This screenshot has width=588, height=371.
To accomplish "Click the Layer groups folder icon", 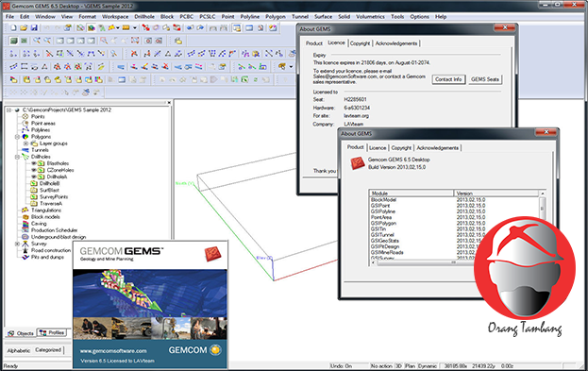I will (34, 143).
